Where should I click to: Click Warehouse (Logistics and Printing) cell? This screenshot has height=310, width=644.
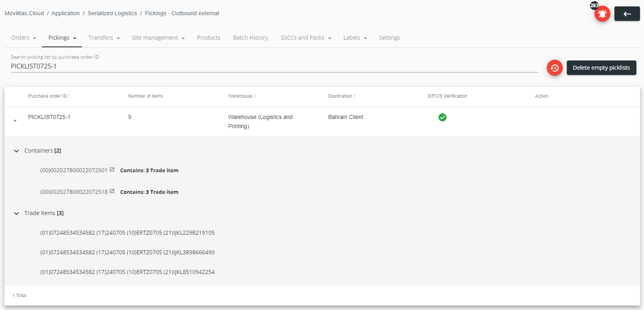tap(260, 121)
